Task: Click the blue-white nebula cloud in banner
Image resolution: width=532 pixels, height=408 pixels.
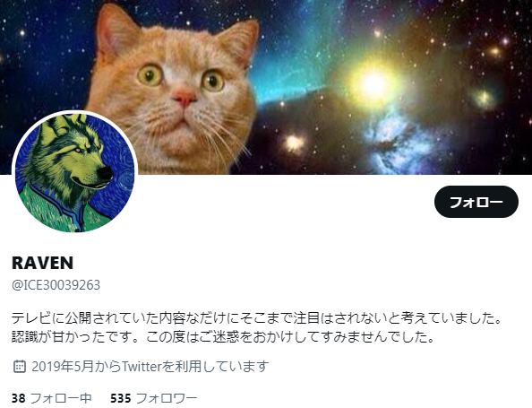Action: (x=397, y=143)
